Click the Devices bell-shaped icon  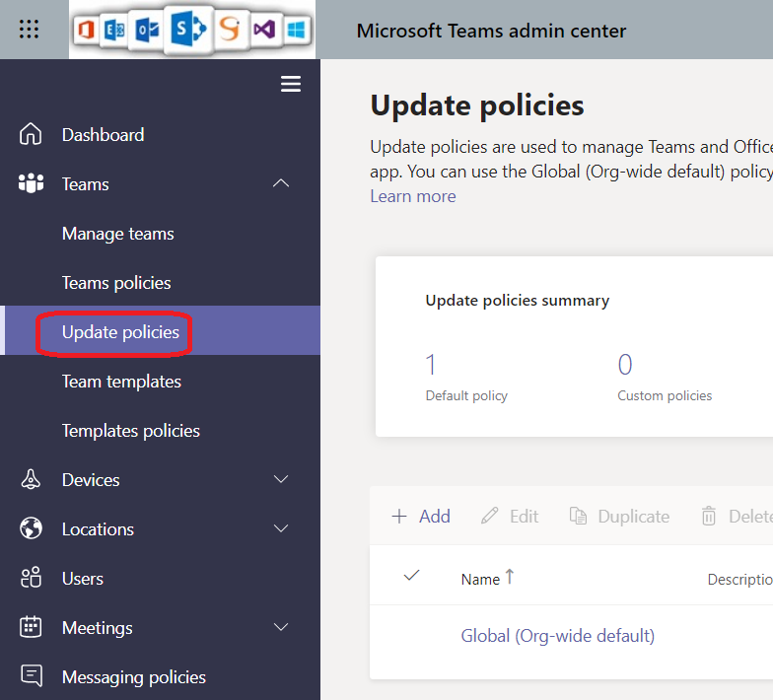(x=32, y=480)
